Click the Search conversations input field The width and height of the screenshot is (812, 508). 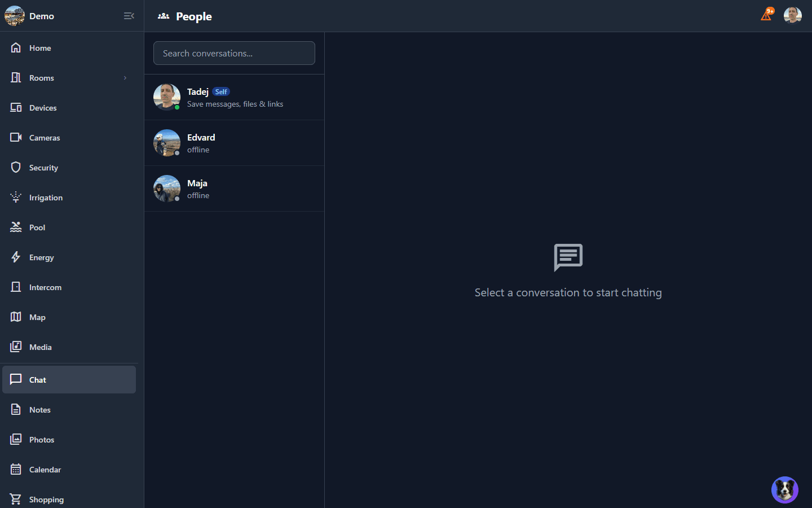click(234, 53)
